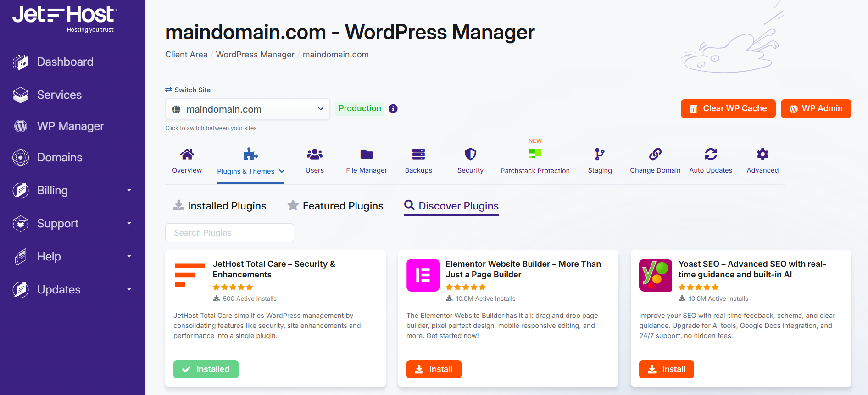Switch to the Featured Plugins tab

click(x=335, y=206)
